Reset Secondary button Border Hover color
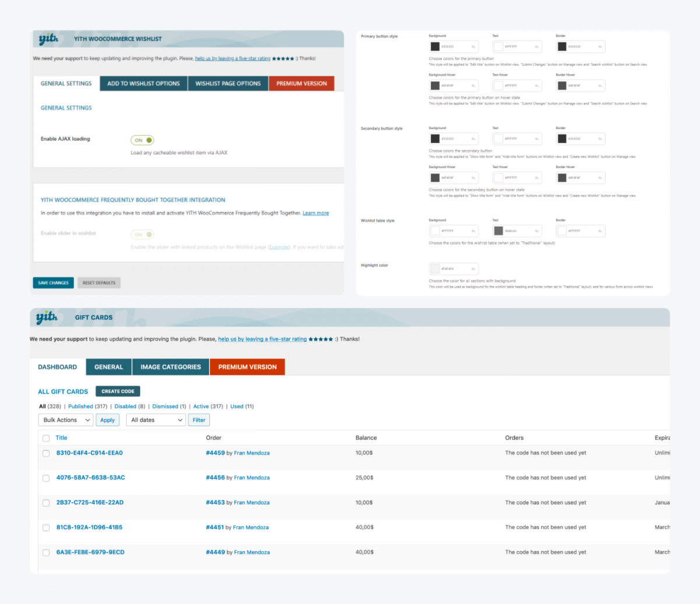The height and width of the screenshot is (604, 700). [x=601, y=178]
